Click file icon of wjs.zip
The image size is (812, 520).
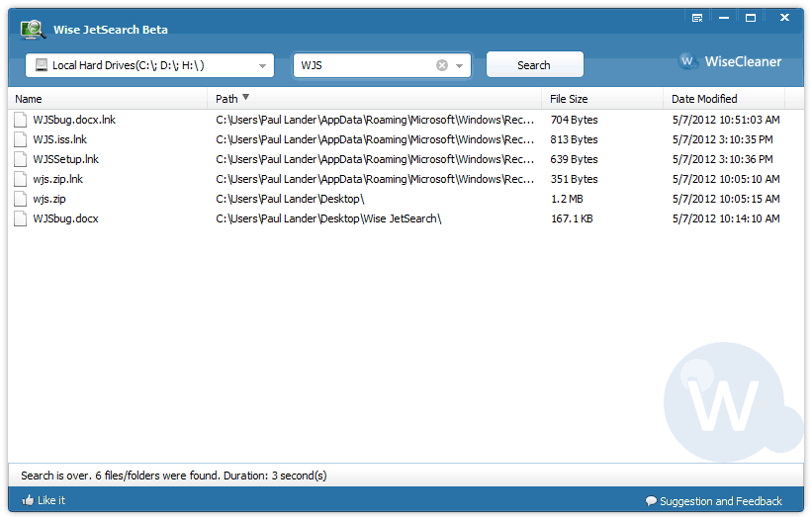click(20, 199)
